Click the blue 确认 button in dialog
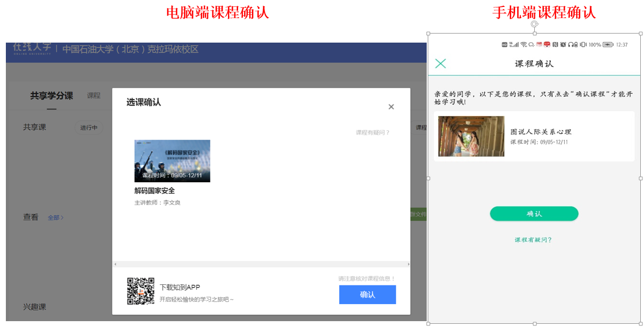Viewport: 644px width, 335px height. tap(367, 295)
